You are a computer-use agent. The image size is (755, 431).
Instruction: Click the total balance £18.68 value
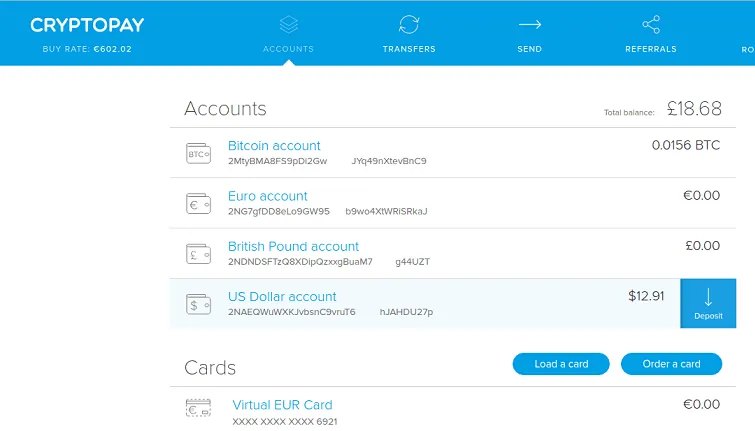pos(694,108)
